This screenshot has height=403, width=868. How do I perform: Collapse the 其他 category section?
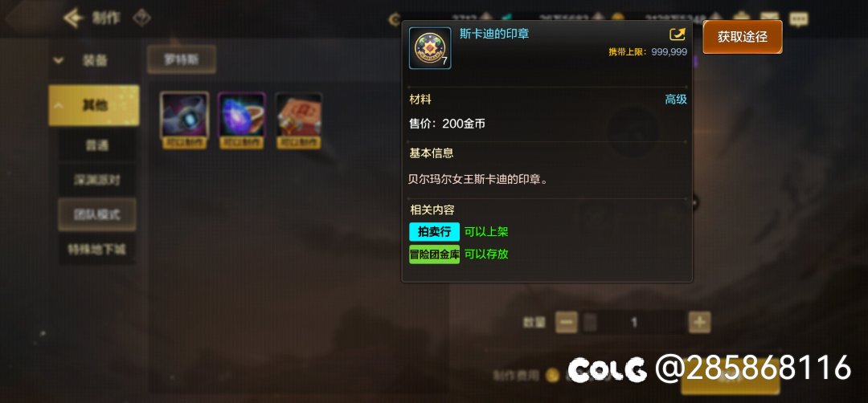click(x=94, y=105)
